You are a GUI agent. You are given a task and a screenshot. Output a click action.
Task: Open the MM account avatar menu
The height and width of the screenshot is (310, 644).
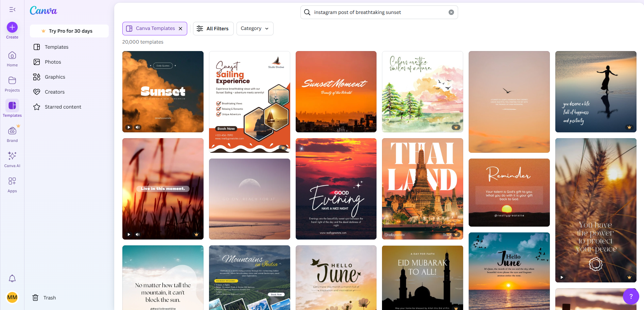point(12,297)
